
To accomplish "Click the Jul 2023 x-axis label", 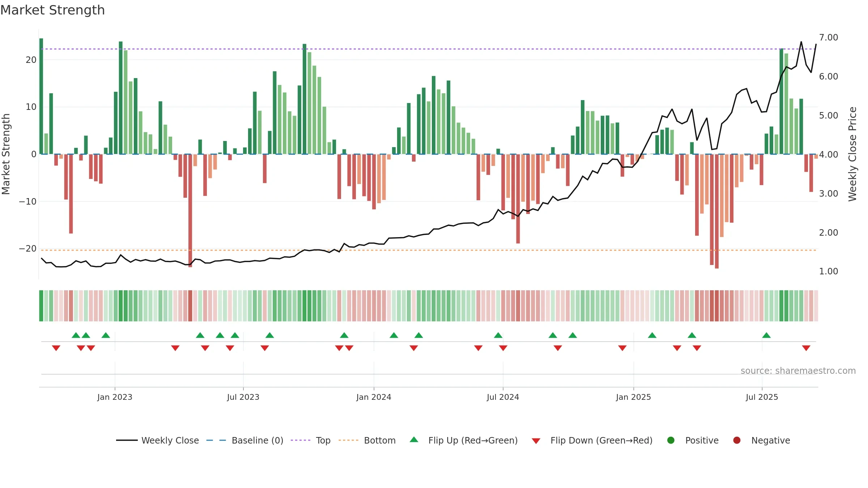I will click(x=243, y=397).
